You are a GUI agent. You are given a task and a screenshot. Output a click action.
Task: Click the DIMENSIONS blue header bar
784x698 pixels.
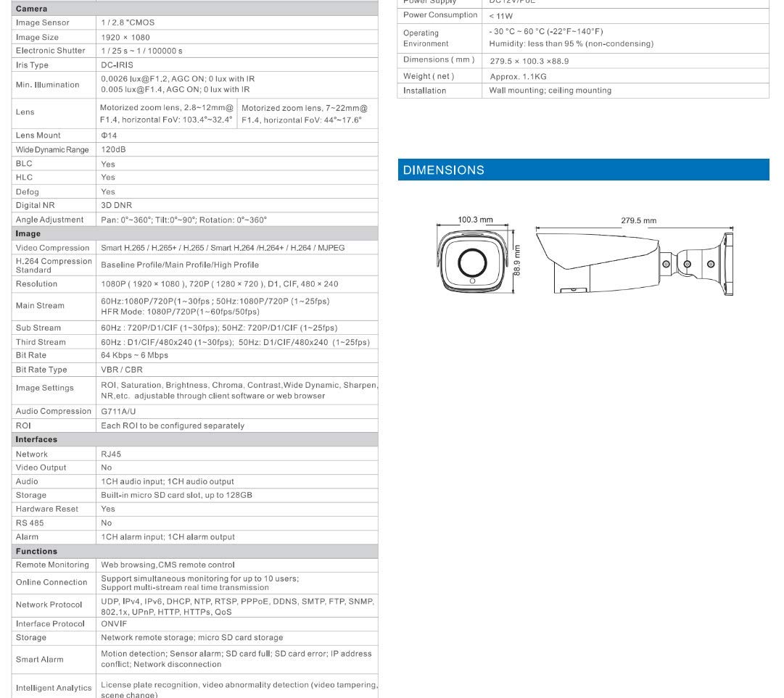point(583,170)
